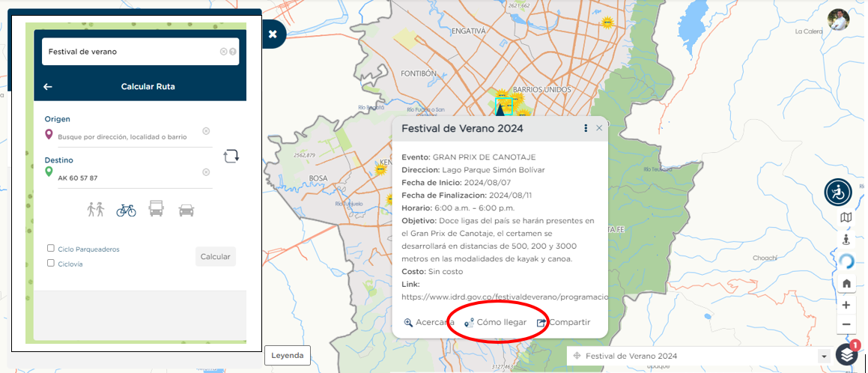Viewport: 868px width, 373px height.
Task: Close the Festival de Verano 2024 popup
Action: pos(599,128)
